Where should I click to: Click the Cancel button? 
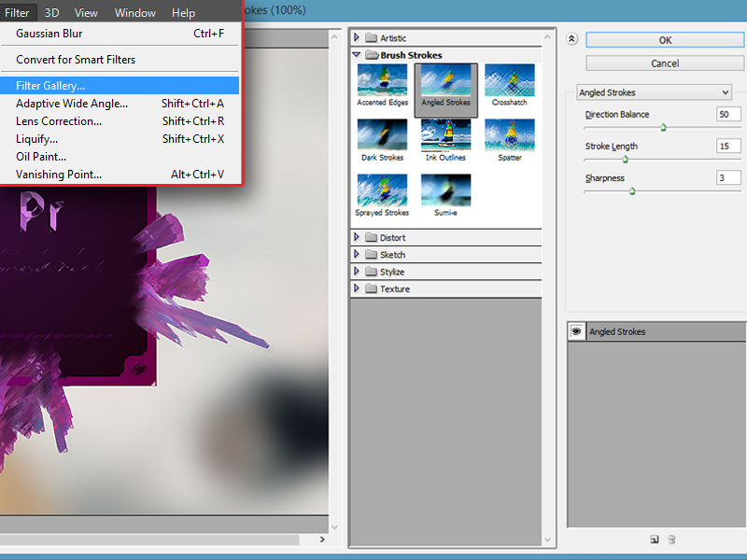pos(665,63)
